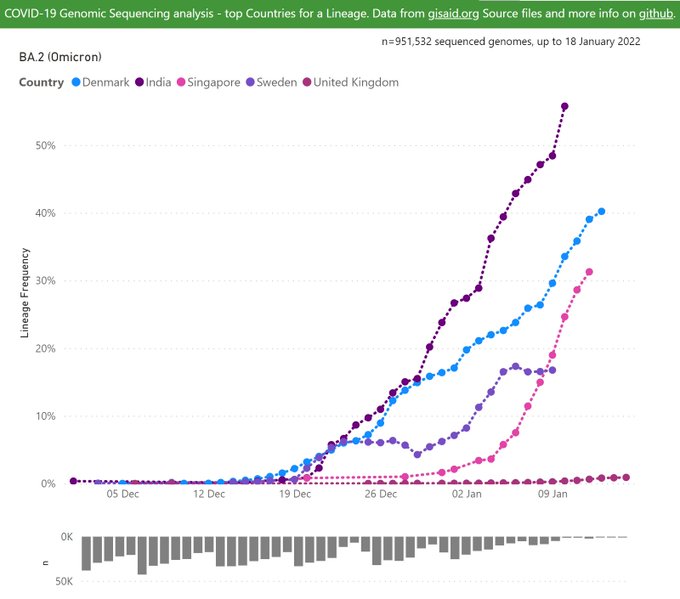Click the Singapore pink legend marker
This screenshot has width=680, height=599.
point(183,82)
